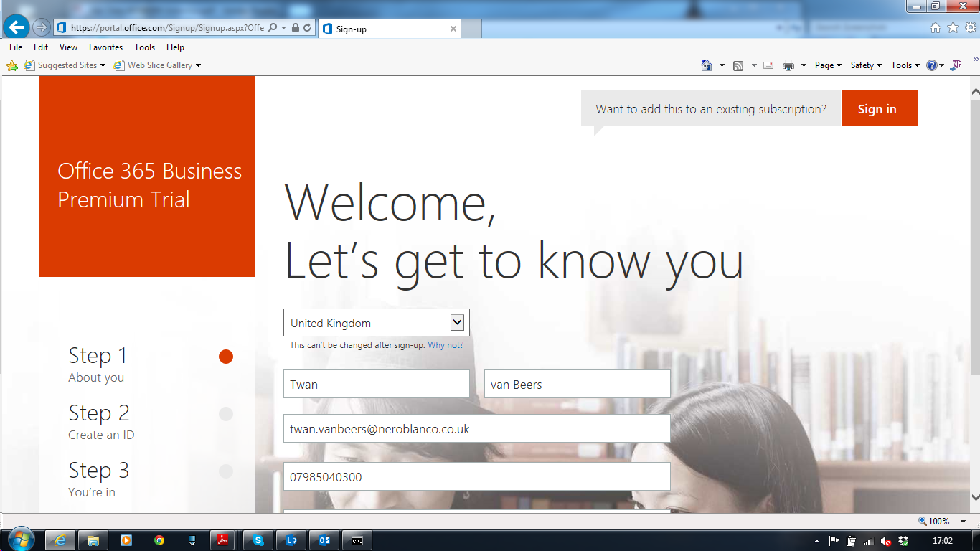Click the blue Help question mark icon
Image resolution: width=980 pixels, height=551 pixels.
(x=931, y=65)
